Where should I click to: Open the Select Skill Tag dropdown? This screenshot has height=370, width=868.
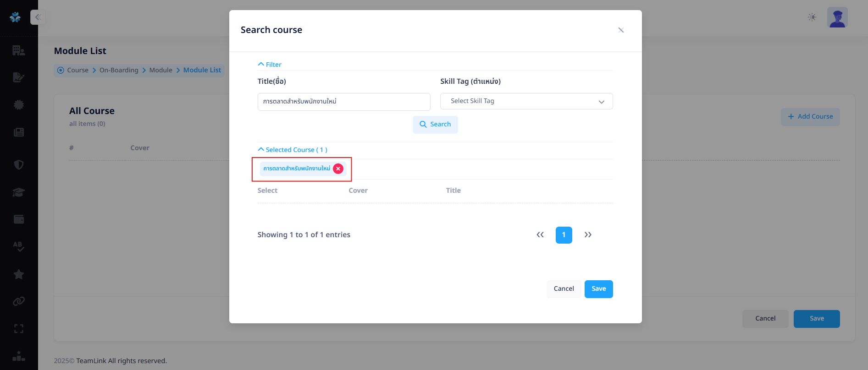coord(526,101)
